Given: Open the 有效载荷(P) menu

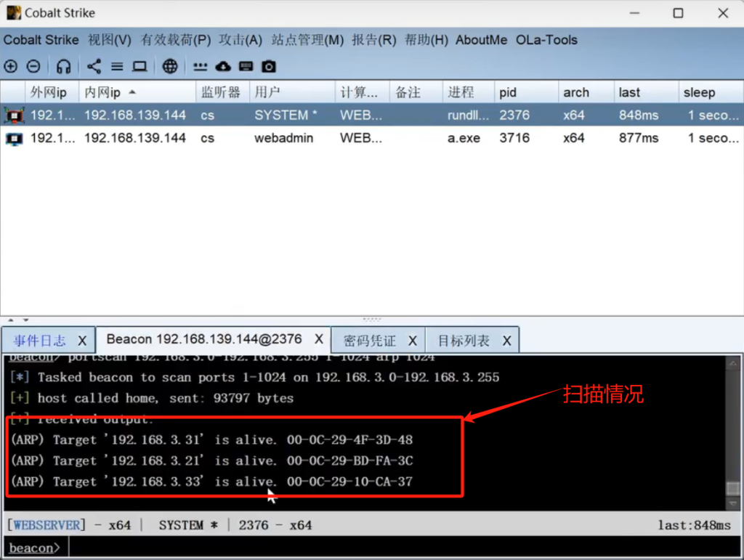Looking at the screenshot, I should tap(176, 40).
